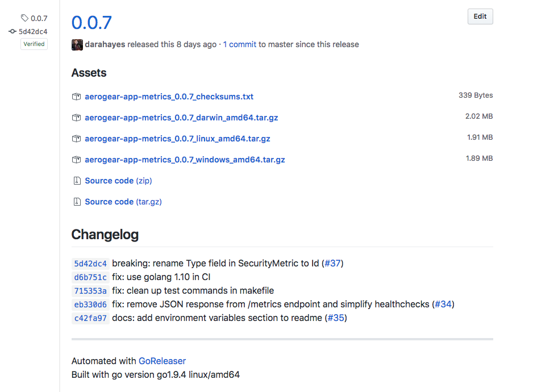
Task: Click the Changelog heading
Action: (x=105, y=235)
